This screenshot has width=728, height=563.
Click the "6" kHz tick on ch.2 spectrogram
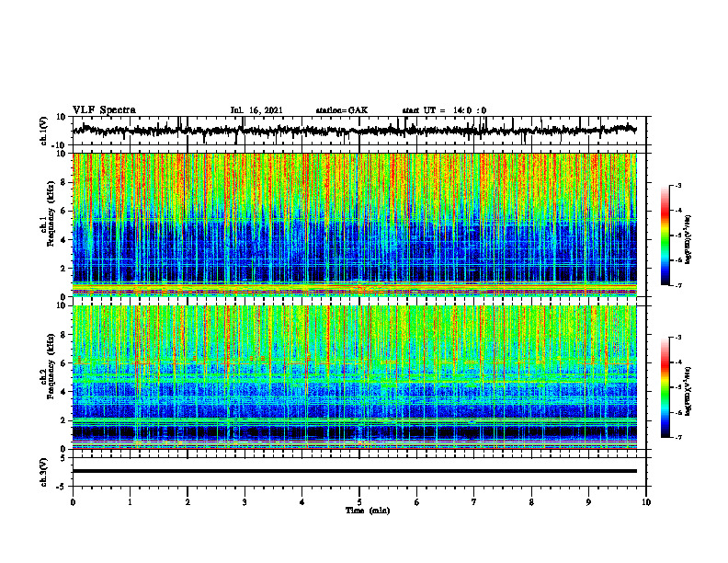[x=64, y=363]
